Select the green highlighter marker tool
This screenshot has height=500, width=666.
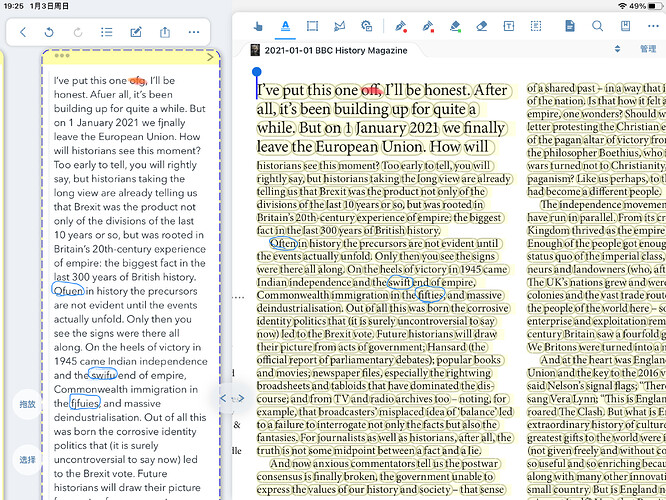455,26
